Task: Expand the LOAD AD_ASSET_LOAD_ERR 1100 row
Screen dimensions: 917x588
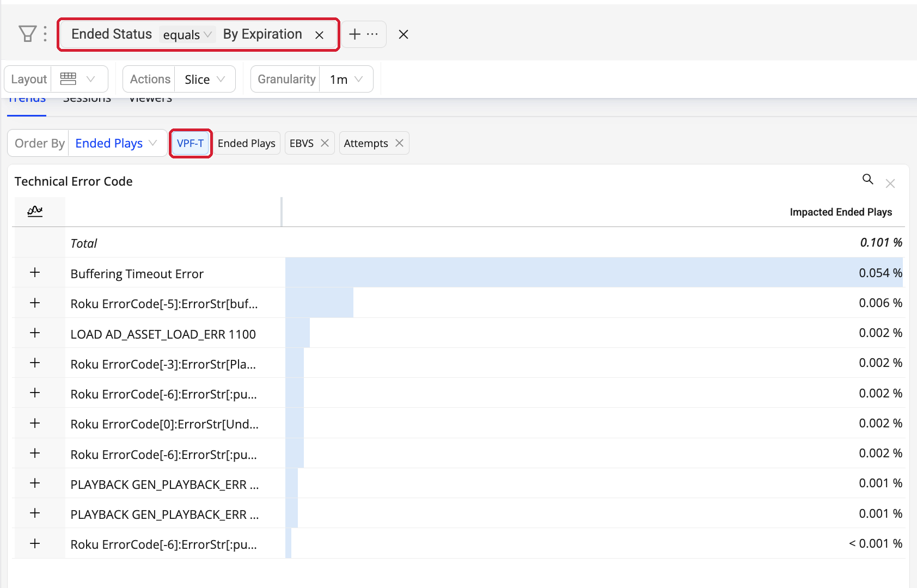Action: coord(35,333)
